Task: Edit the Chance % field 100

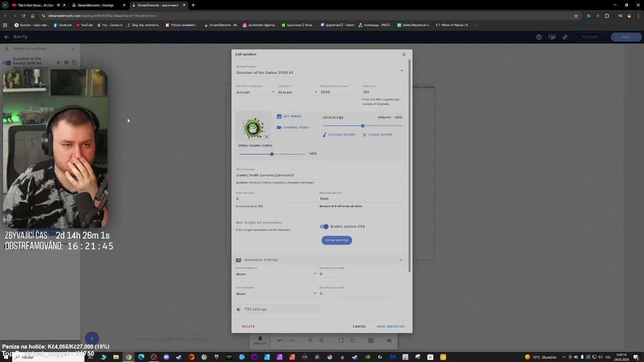Action: pyautogui.click(x=382, y=92)
